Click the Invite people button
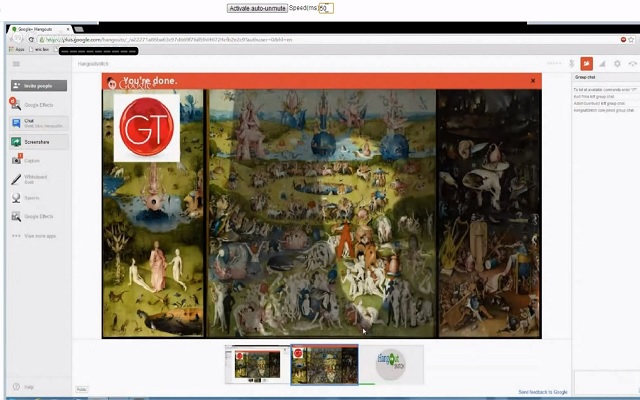This screenshot has width=640, height=400. [39, 86]
